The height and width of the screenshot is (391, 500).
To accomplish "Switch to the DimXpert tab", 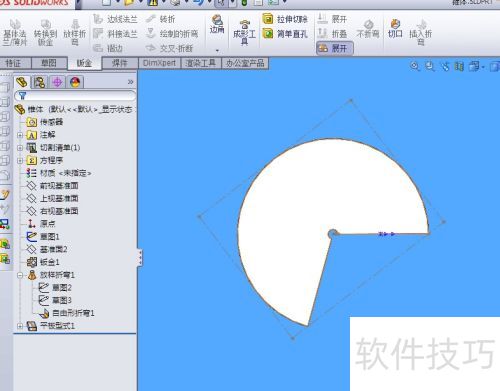I will 159,63.
